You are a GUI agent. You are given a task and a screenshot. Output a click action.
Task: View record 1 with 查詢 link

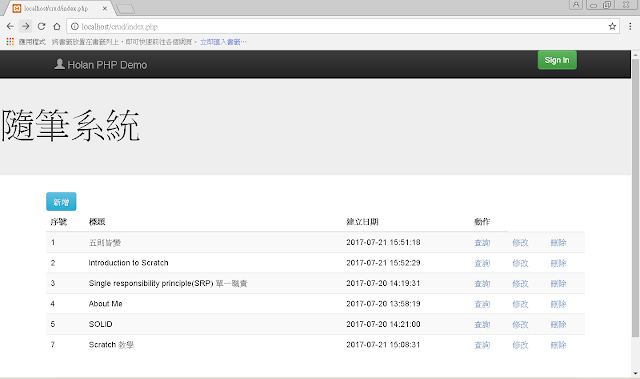[x=482, y=243]
